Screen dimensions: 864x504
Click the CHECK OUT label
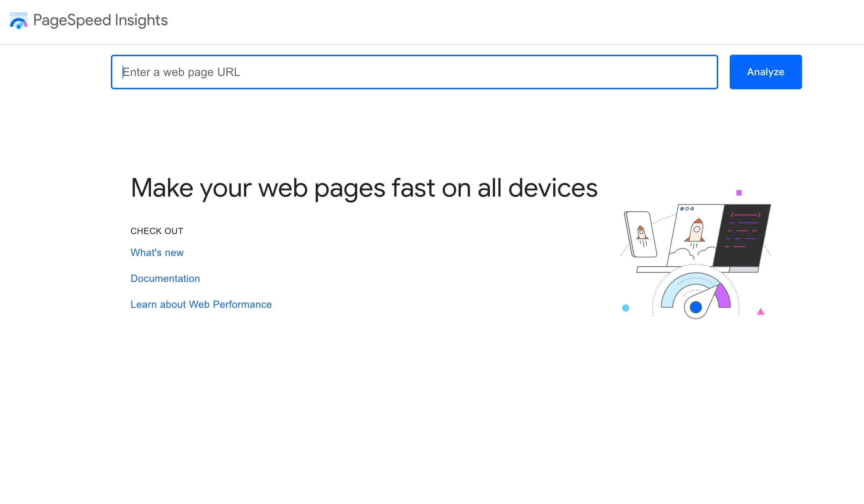tap(157, 231)
